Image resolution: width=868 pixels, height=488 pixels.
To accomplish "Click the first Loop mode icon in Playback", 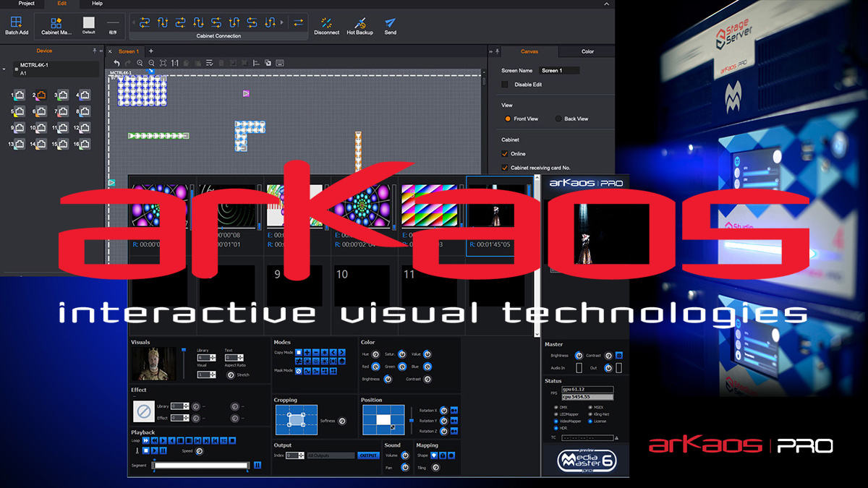I will (146, 440).
